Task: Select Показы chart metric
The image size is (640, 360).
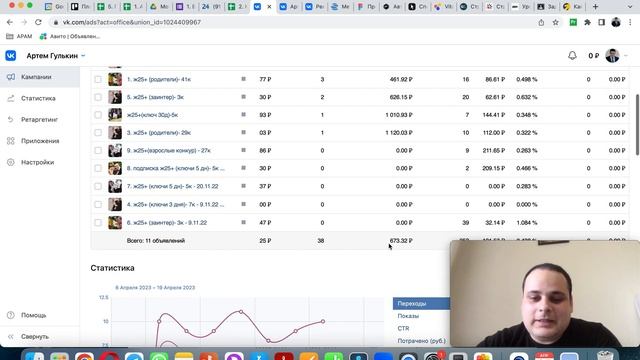Action: point(408,316)
